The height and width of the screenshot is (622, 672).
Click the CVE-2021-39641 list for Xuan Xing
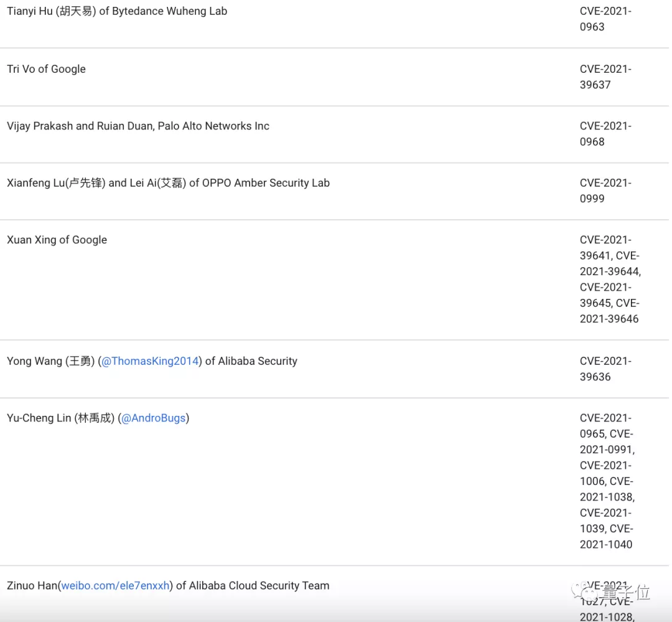[609, 279]
